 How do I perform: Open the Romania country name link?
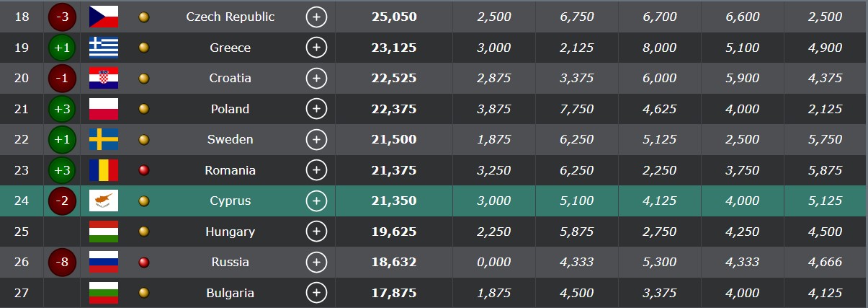tap(231, 170)
